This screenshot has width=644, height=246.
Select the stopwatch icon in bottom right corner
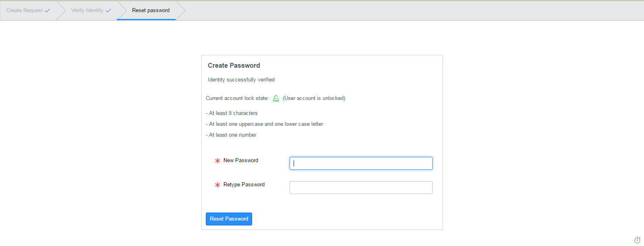[x=637, y=240]
